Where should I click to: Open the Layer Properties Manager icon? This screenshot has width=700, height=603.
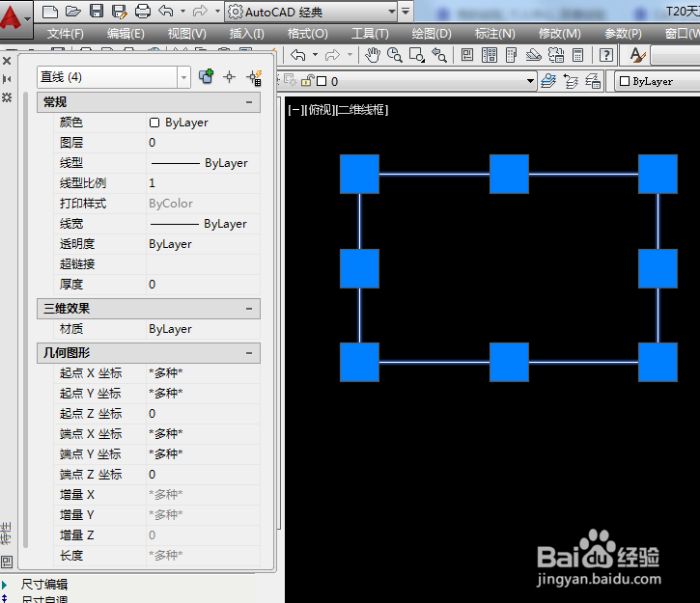pos(548,81)
